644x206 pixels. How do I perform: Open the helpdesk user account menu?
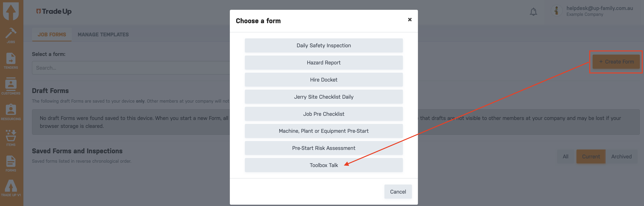point(592,11)
